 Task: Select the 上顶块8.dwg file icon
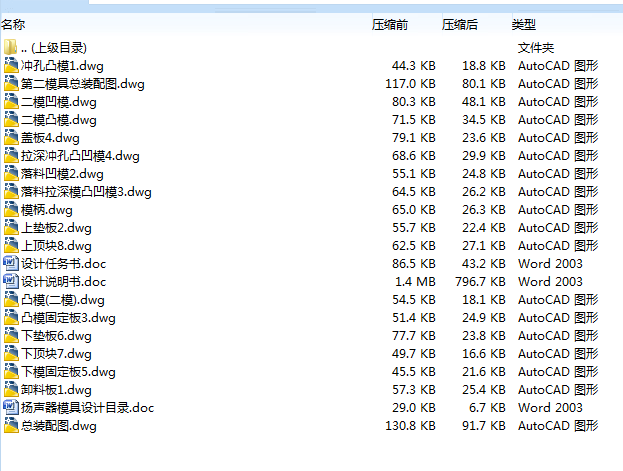point(11,246)
